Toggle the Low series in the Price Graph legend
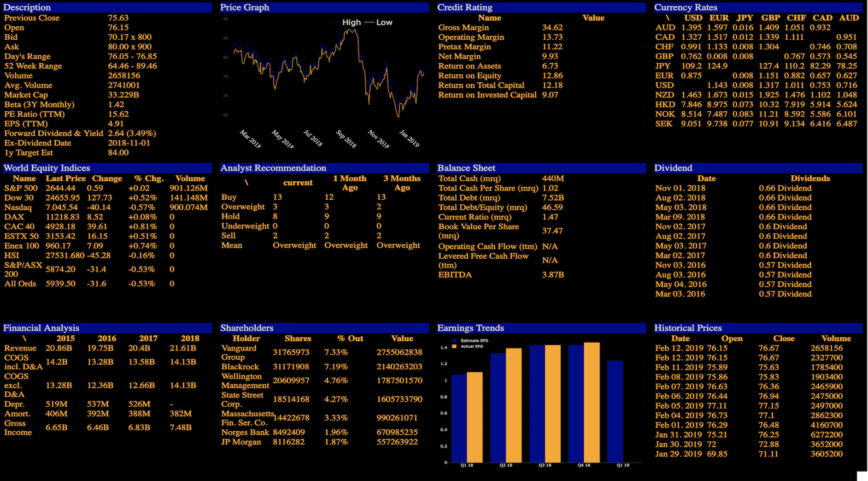868x481 pixels. pyautogui.click(x=379, y=22)
